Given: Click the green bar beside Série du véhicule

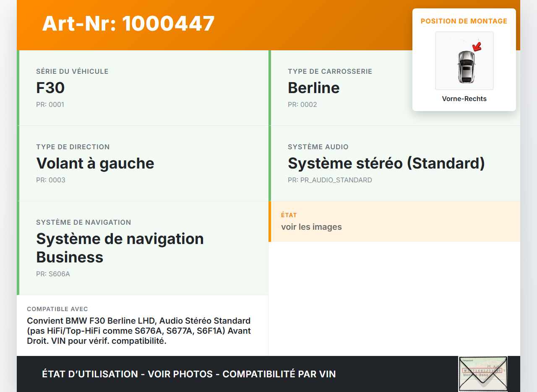Looking at the screenshot, I should [18, 88].
